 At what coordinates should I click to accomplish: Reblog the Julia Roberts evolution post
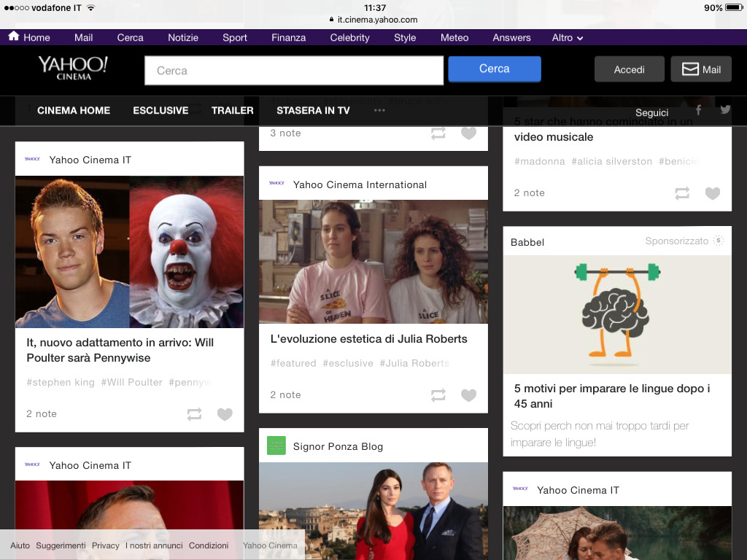(x=438, y=395)
